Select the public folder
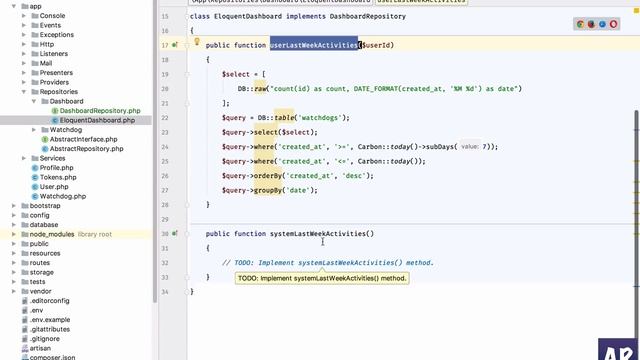 point(39,244)
